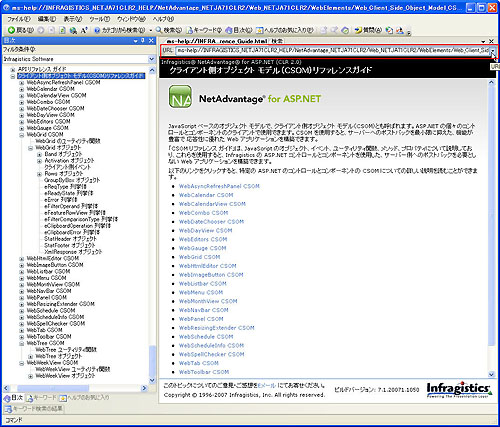
Task: Expand the Band オブジェクト tree node
Action: tap(39, 154)
